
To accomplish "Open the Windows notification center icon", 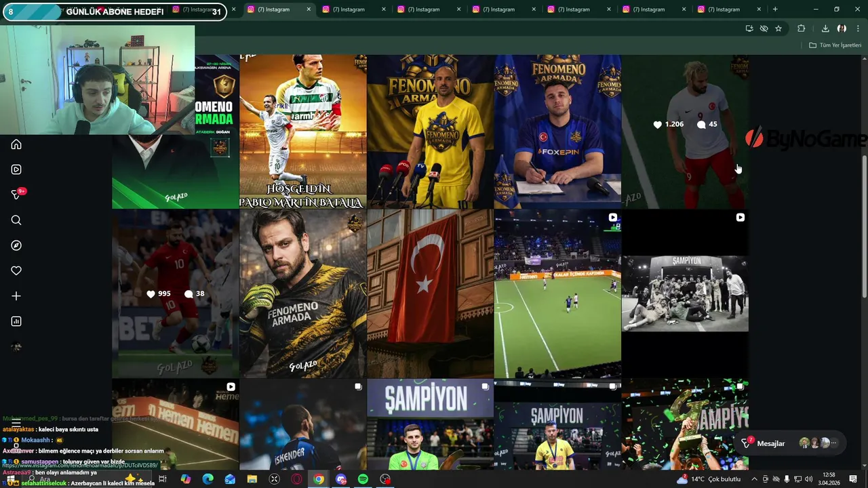I will [x=853, y=479].
